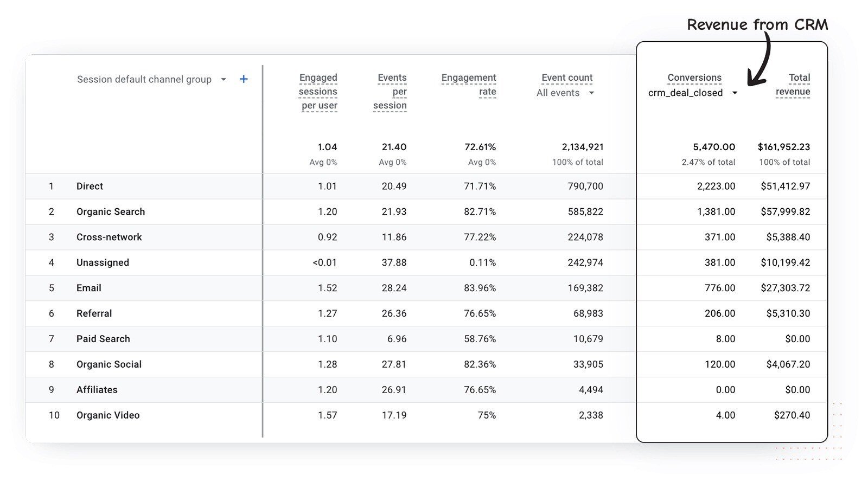Select the Email channel row

point(89,288)
